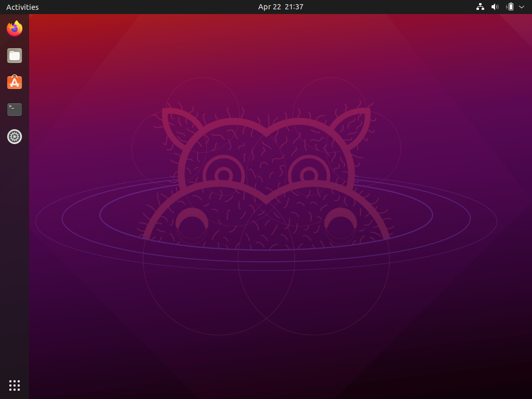The image size is (532, 399).
Task: Launch Terminal from the dock
Action: point(15,110)
